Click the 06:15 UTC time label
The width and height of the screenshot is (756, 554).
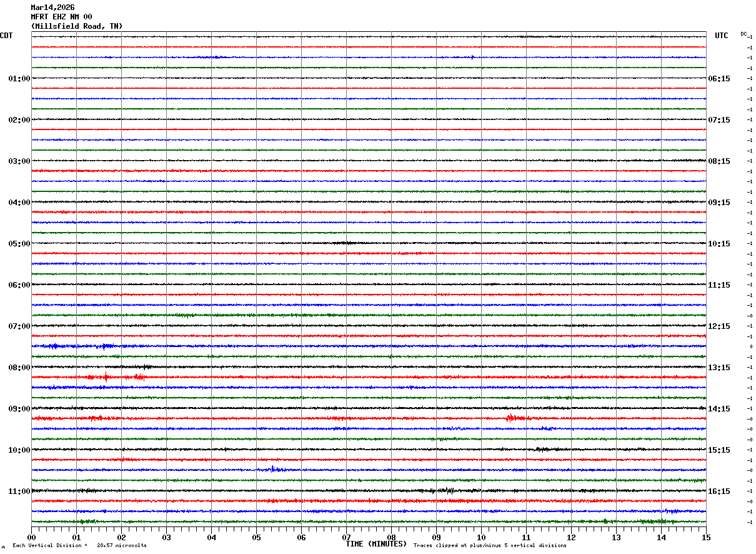[719, 79]
